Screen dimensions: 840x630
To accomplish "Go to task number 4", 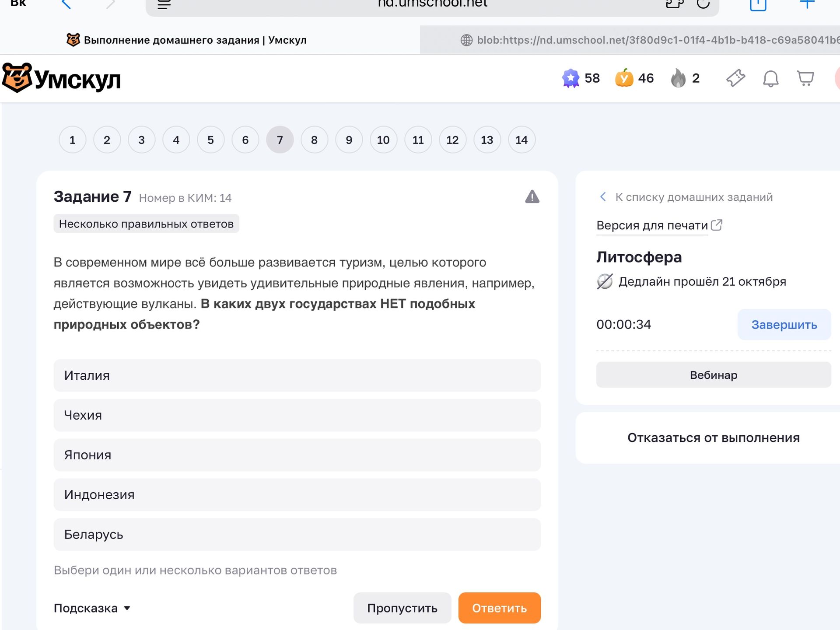I will (x=176, y=140).
